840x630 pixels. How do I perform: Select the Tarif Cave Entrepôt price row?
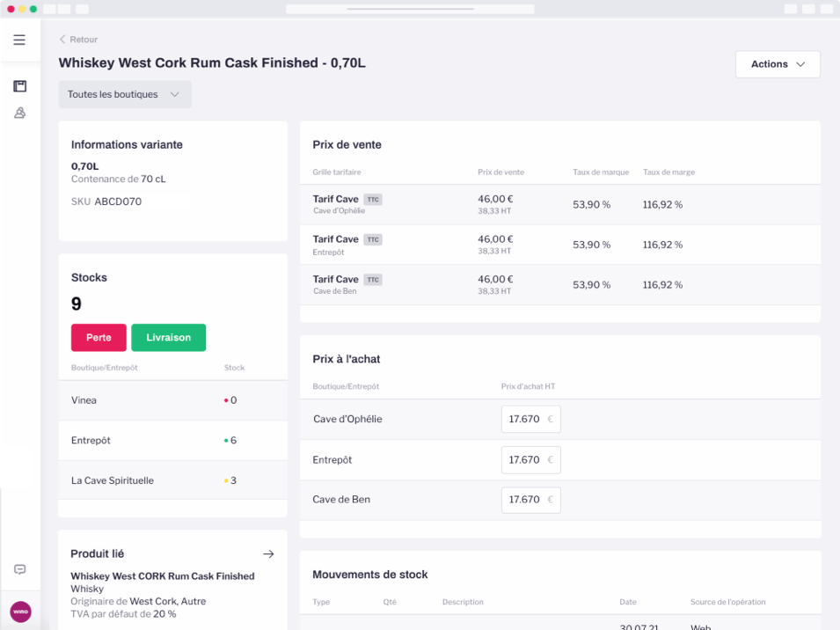[559, 245]
